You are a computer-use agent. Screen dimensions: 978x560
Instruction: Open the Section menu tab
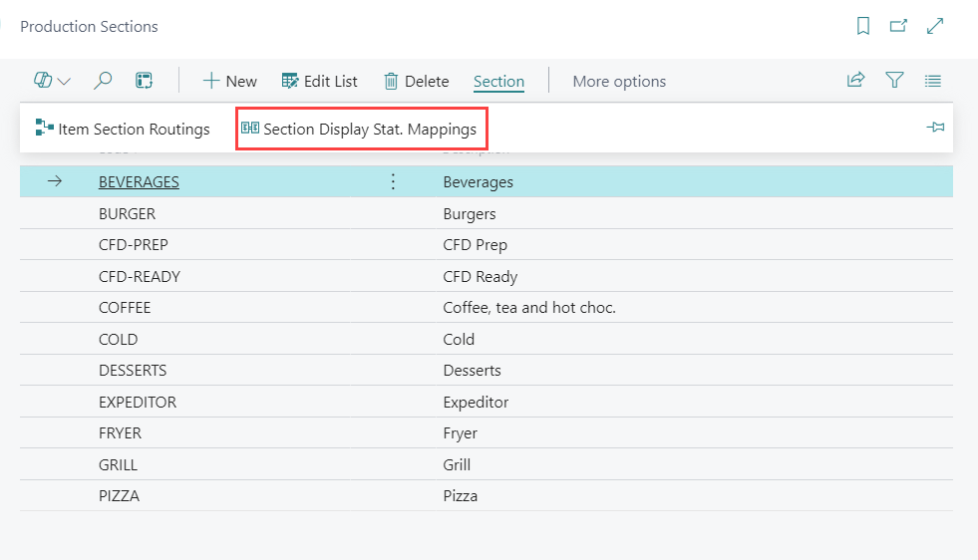coord(498,82)
